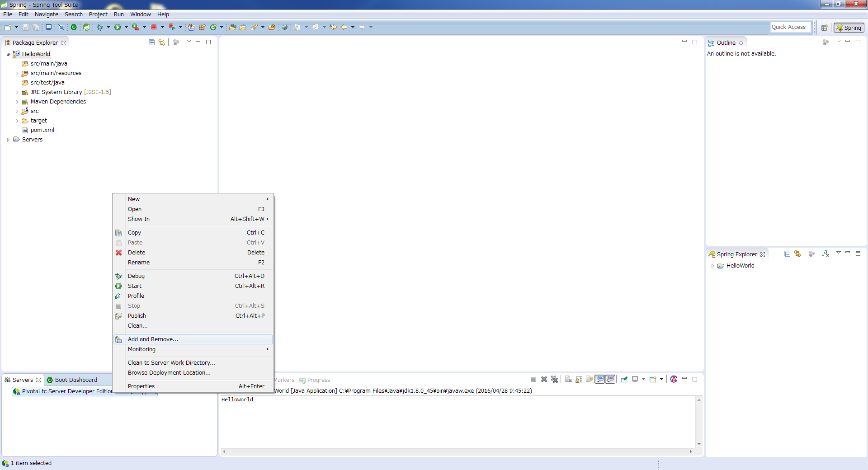Click the Debug bug icon in toolbar
This screenshot has width=868, height=470.
point(100,27)
